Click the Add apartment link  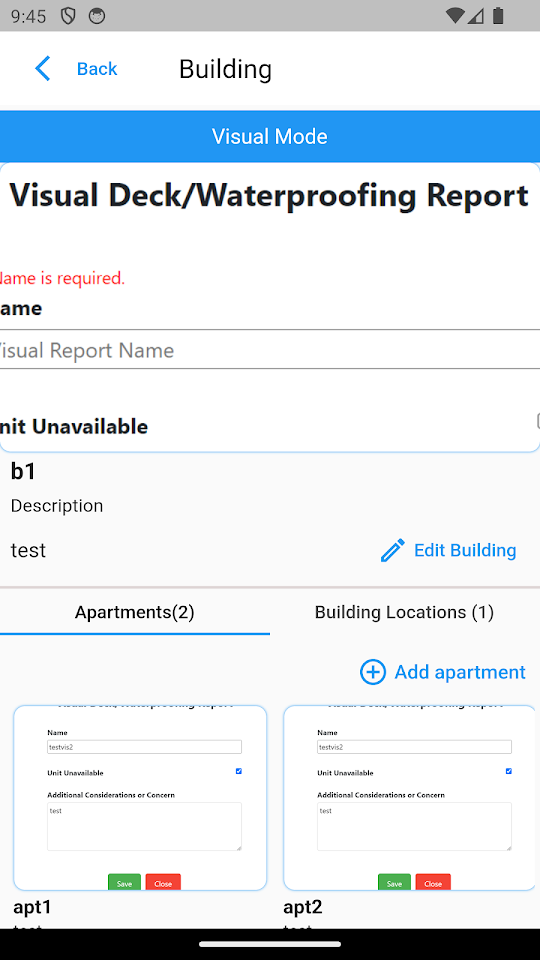pyautogui.click(x=460, y=672)
